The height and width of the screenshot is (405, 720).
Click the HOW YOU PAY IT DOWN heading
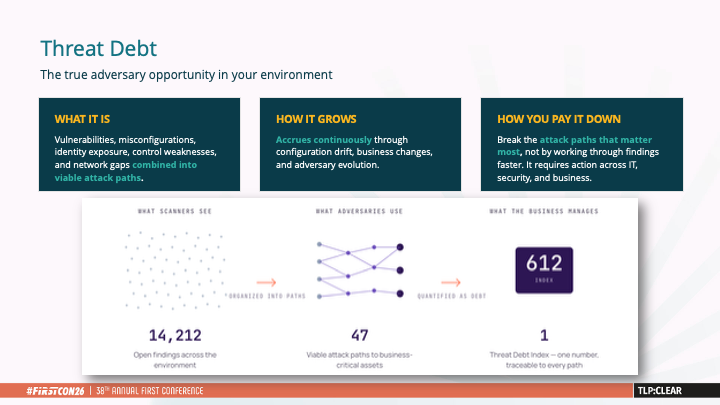[x=559, y=119]
